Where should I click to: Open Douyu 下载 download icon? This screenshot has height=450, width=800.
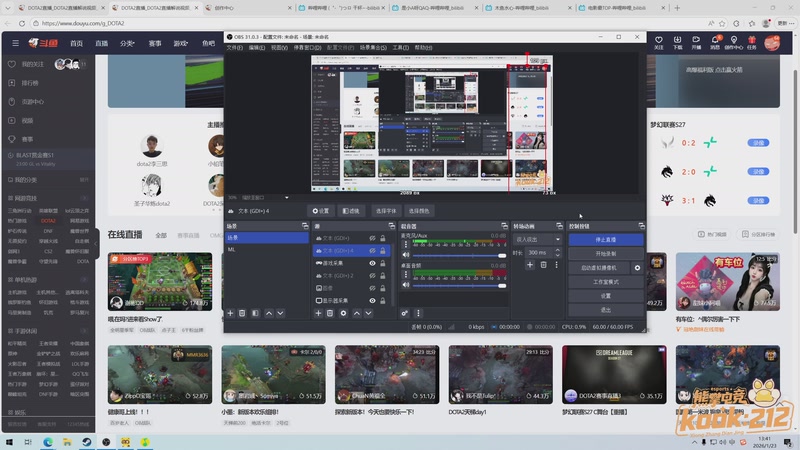[x=678, y=42]
